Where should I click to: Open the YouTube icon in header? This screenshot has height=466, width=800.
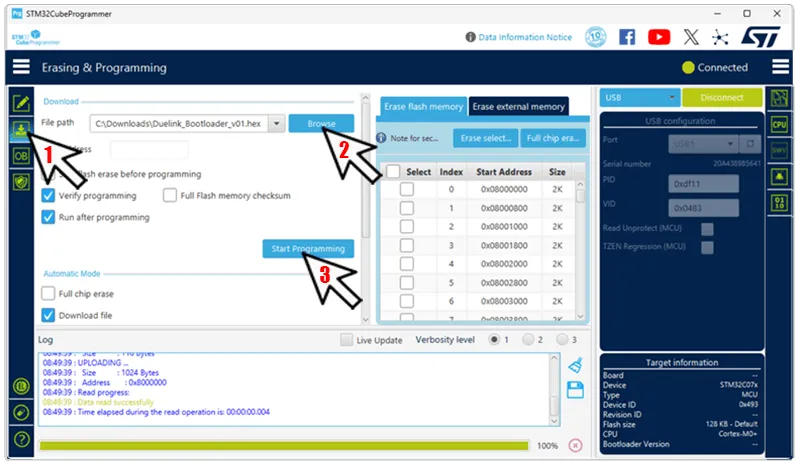pos(658,37)
